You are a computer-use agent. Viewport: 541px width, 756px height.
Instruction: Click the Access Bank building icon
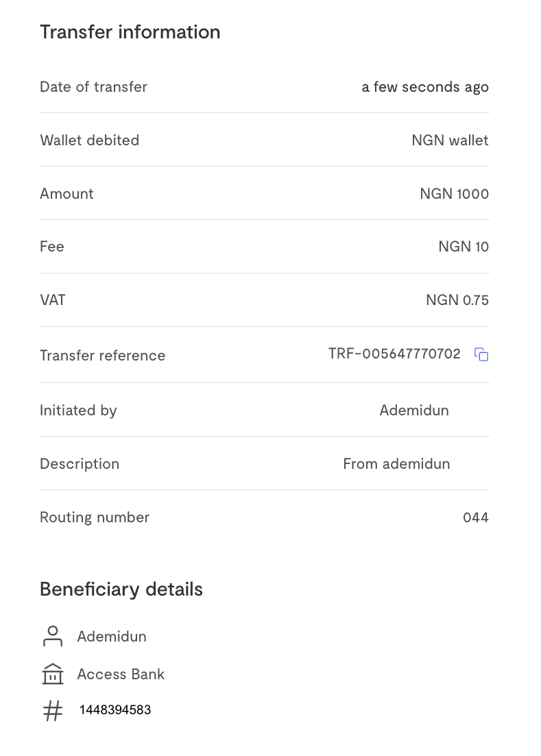click(53, 674)
